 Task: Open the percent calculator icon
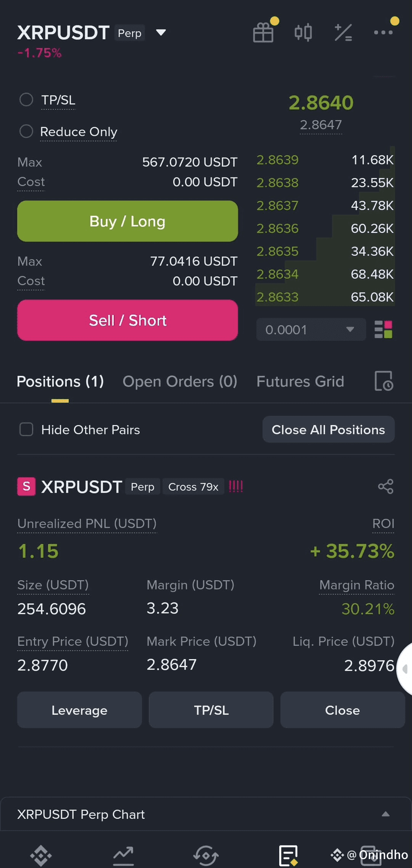(x=343, y=33)
